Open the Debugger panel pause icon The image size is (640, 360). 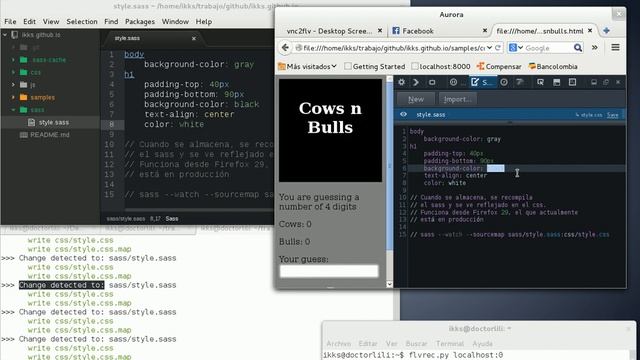point(453,82)
